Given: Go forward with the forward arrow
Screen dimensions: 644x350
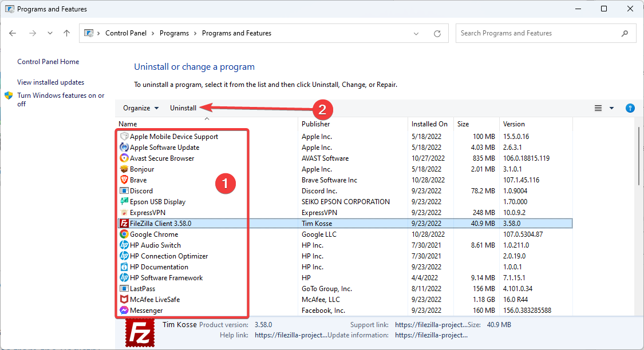Looking at the screenshot, I should pos(33,33).
